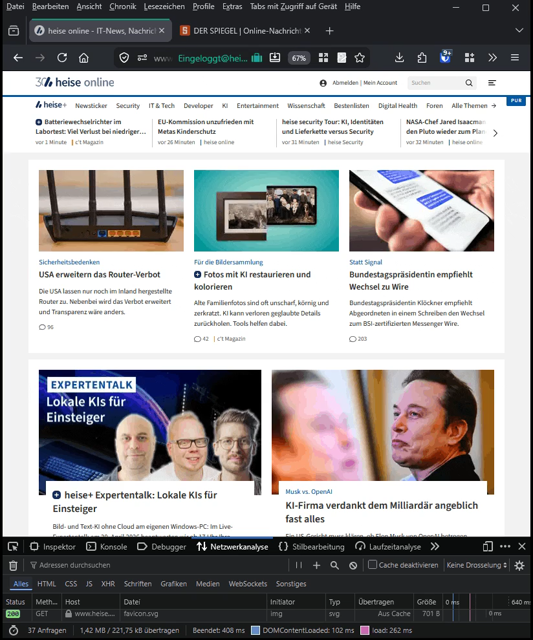
Task: Open the Security navigation link
Action: (128, 106)
